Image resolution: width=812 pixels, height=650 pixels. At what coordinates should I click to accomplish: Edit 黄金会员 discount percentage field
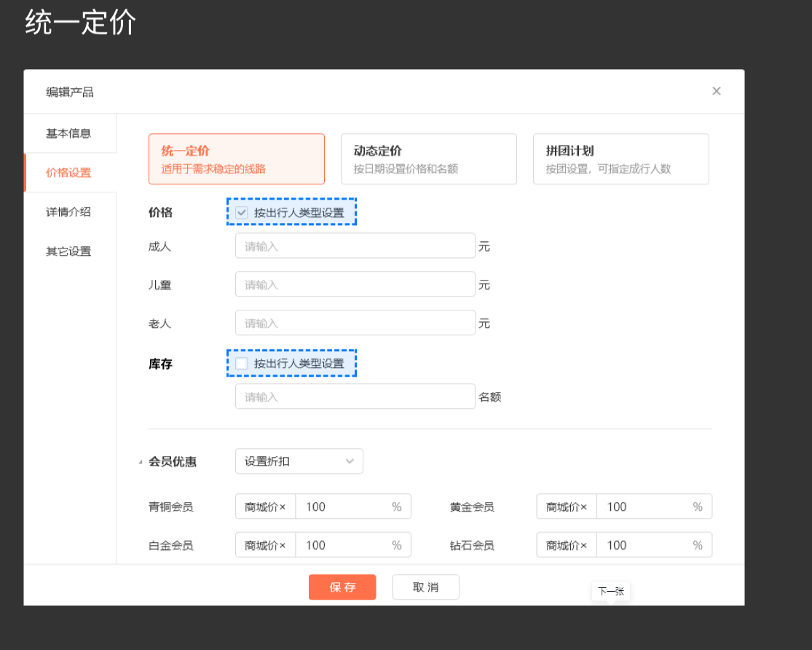pos(654,506)
